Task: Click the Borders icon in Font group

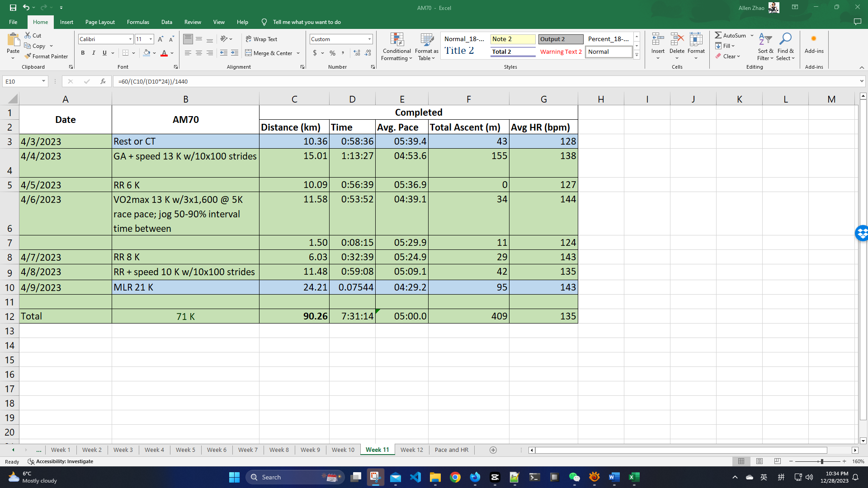Action: (x=125, y=53)
